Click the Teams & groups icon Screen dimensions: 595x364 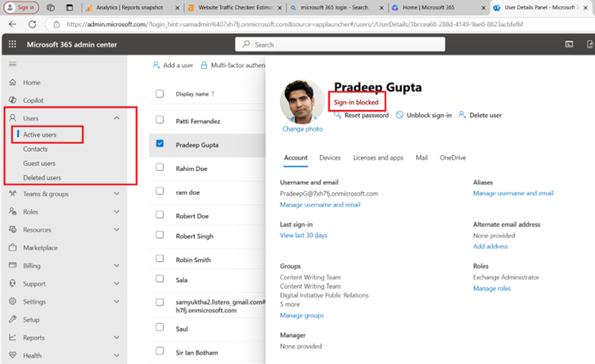coord(13,193)
